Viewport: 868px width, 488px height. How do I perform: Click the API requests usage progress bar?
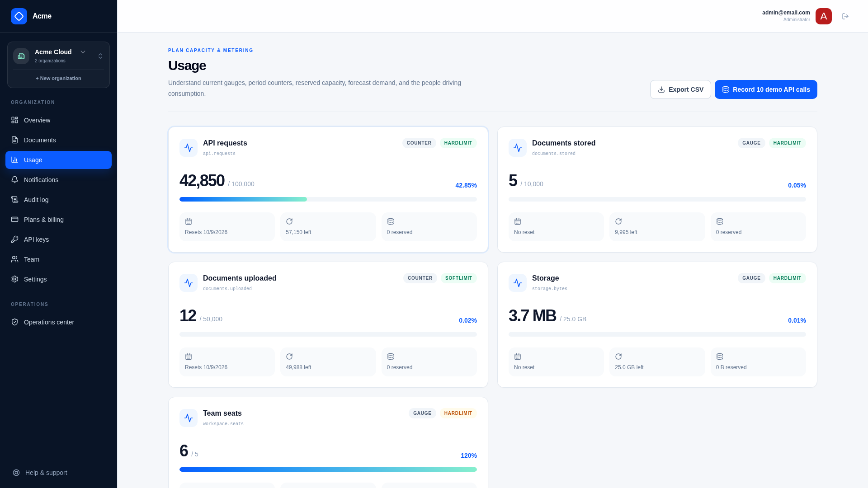[328, 199]
